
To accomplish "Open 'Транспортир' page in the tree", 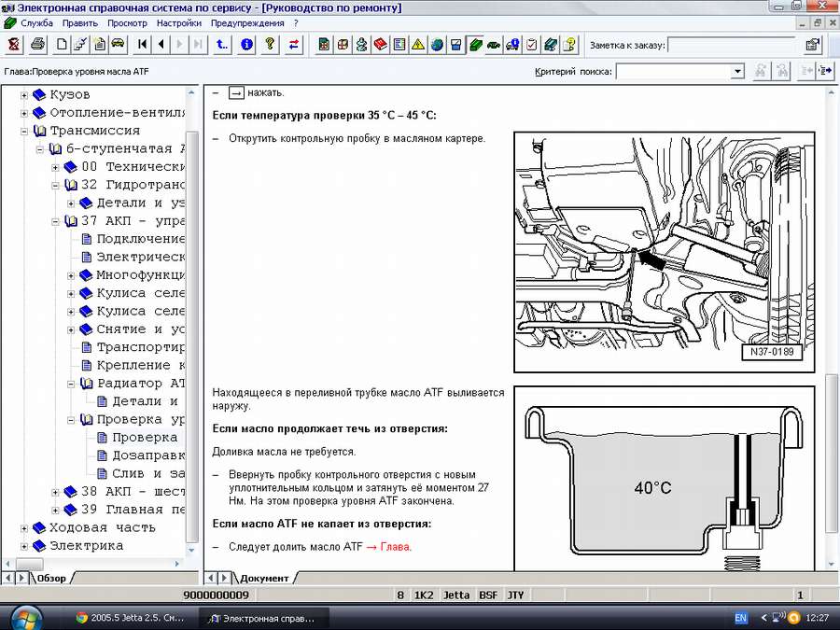I will tap(141, 347).
